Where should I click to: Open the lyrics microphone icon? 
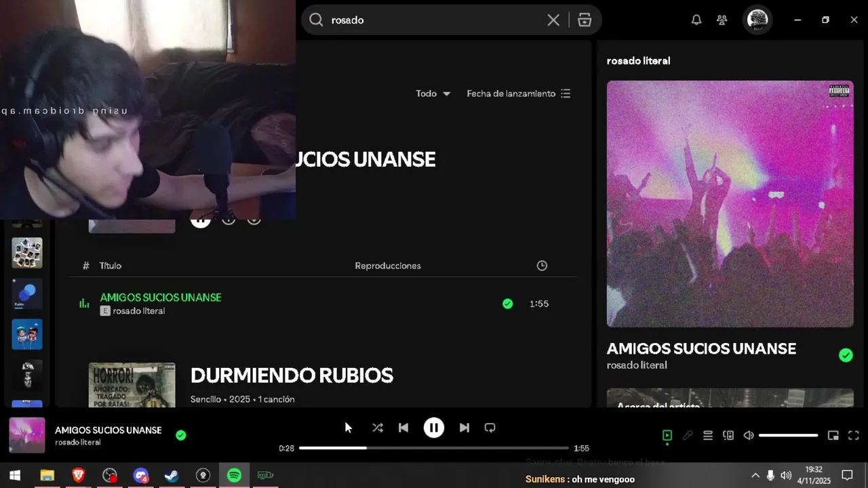click(688, 436)
